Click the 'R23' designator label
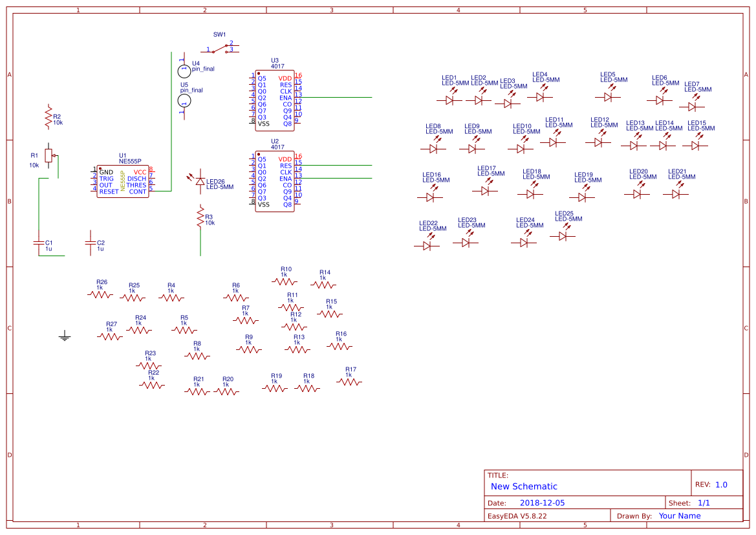 tap(150, 353)
